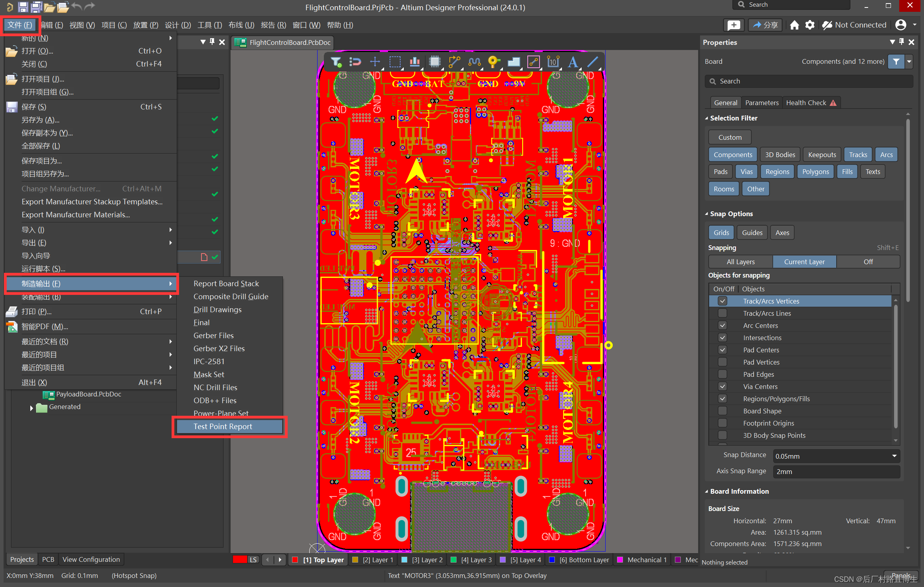The image size is (924, 587).
Task: Select the Interactive Routing tool
Action: coord(455,62)
